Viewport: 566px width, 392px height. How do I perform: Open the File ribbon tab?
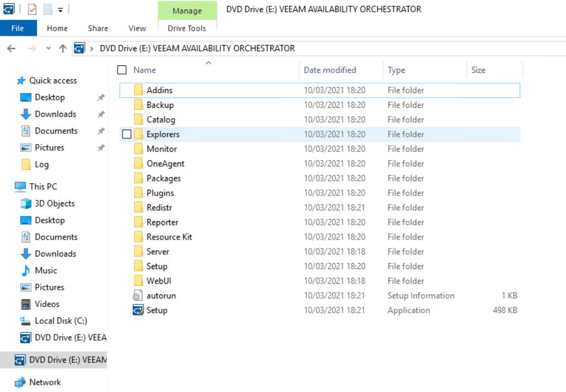[x=18, y=28]
